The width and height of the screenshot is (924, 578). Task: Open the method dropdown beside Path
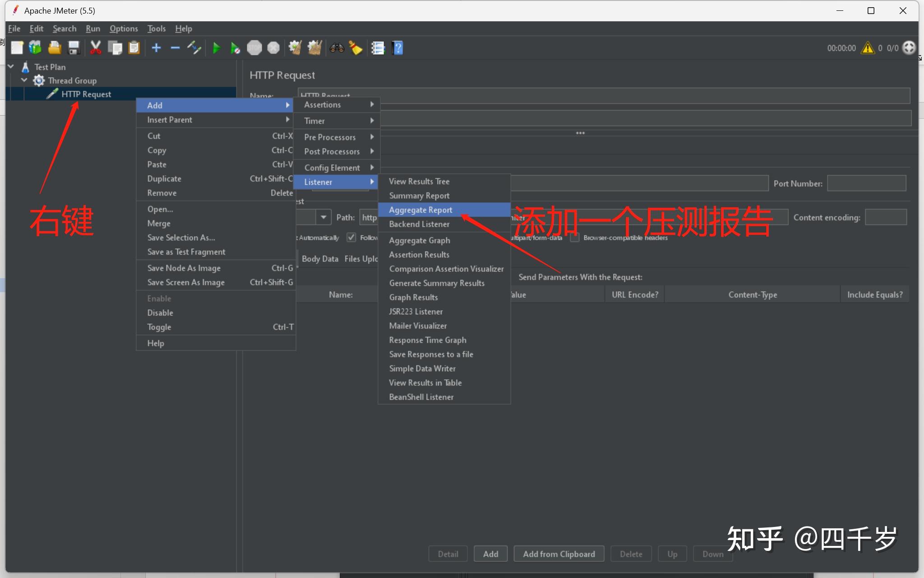(x=323, y=217)
